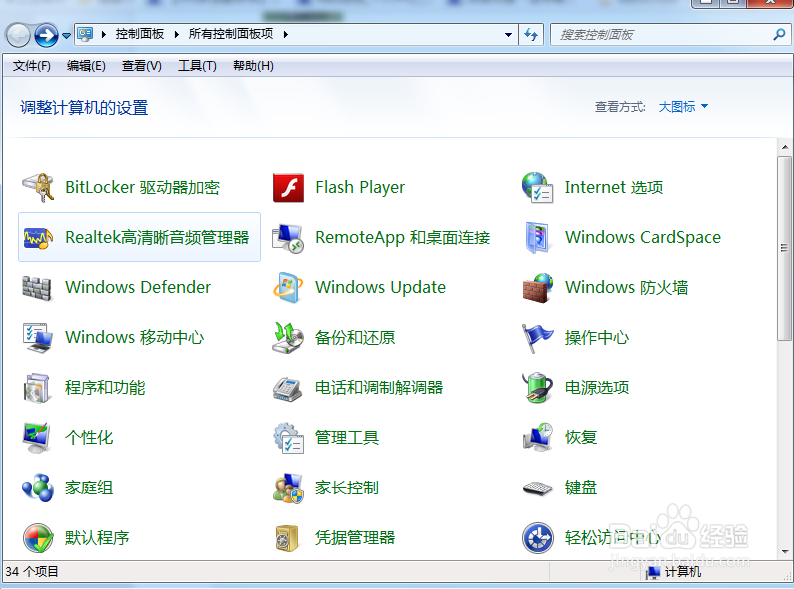Click the Windows CardSpace icon
The height and width of the screenshot is (589, 794).
click(537, 238)
